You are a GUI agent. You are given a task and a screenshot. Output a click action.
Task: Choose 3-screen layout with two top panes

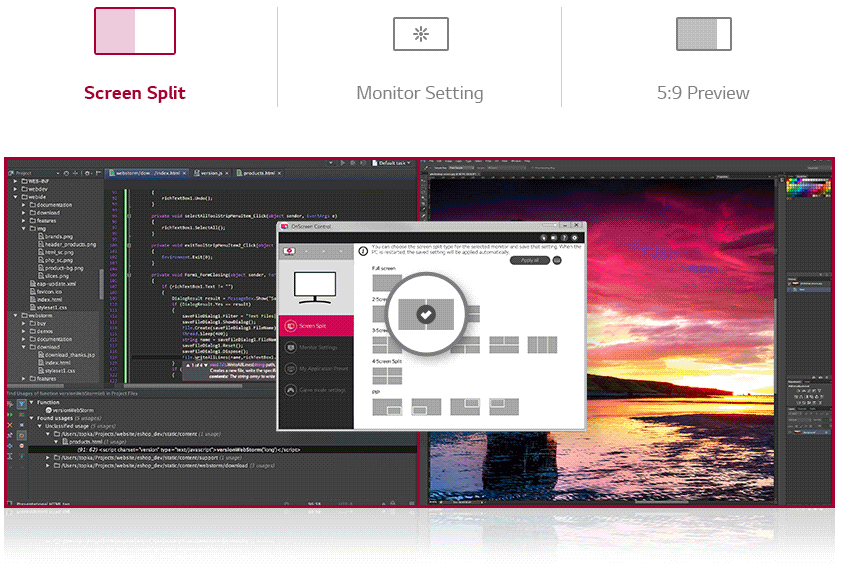tap(504, 345)
